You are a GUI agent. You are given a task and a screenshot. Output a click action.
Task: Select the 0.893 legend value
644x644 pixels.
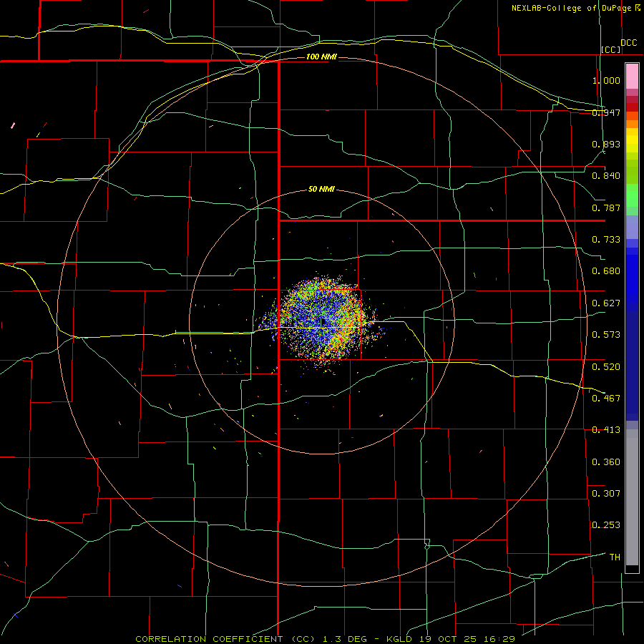(x=606, y=144)
